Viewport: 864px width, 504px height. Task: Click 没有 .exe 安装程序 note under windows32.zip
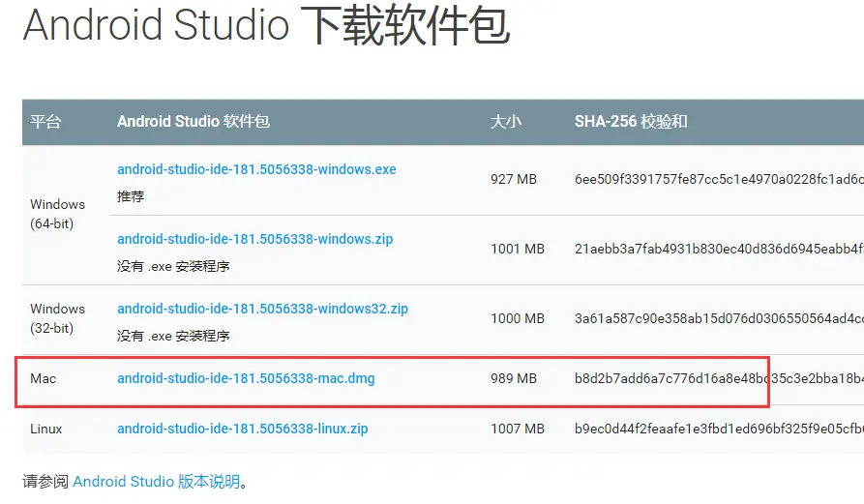click(x=173, y=336)
